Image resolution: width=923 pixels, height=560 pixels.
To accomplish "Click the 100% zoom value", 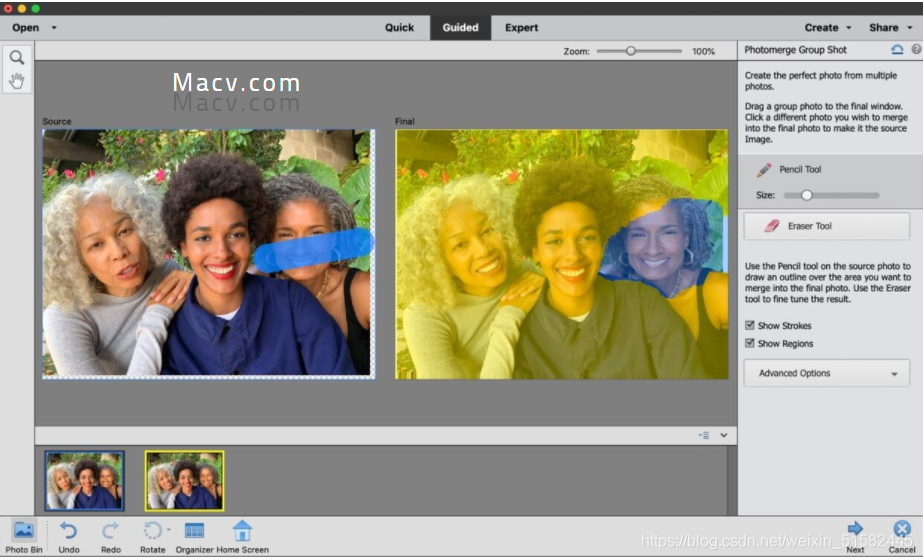I will pyautogui.click(x=703, y=51).
